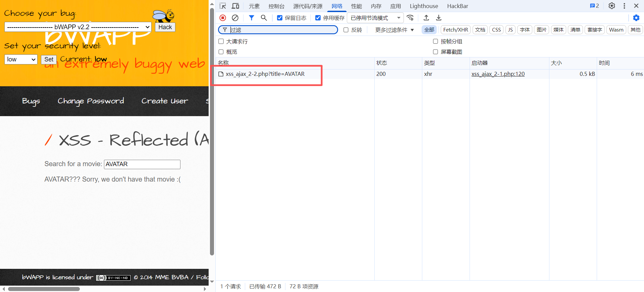This screenshot has height=292, width=644.
Task: Open the HackBar tab
Action: click(x=458, y=6)
